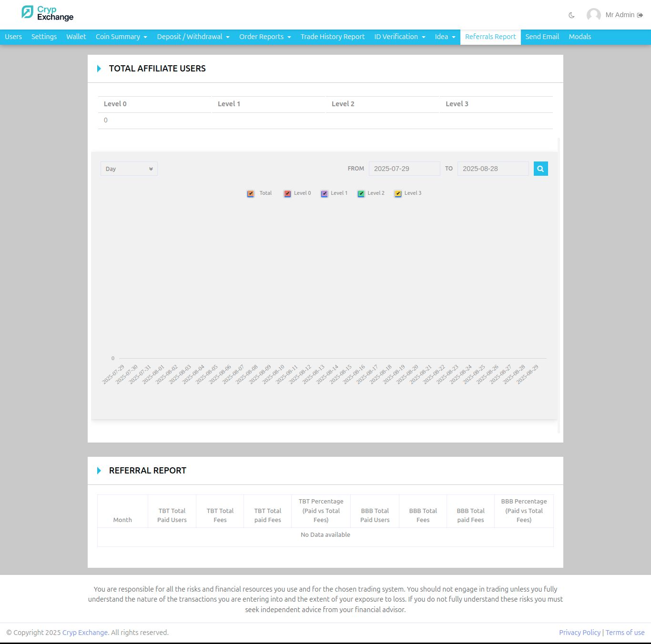Expand the Coin Summary menu
This screenshot has width=651, height=644.
click(122, 37)
